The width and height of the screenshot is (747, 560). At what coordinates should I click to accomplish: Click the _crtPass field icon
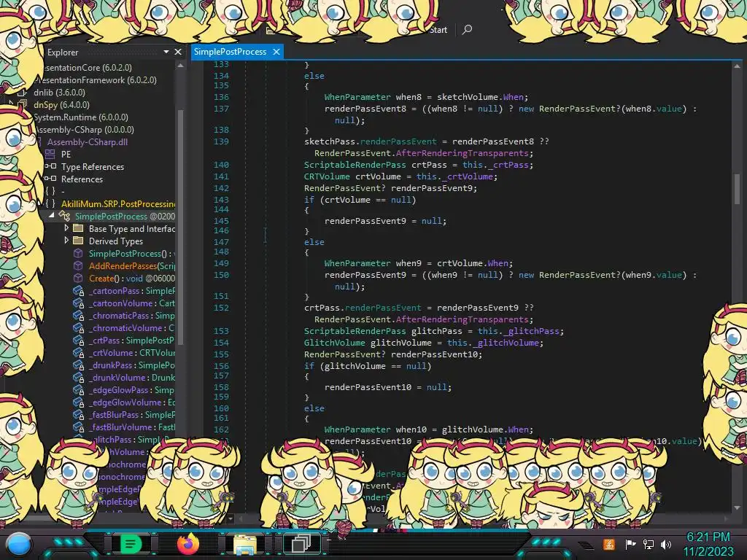(x=78, y=340)
